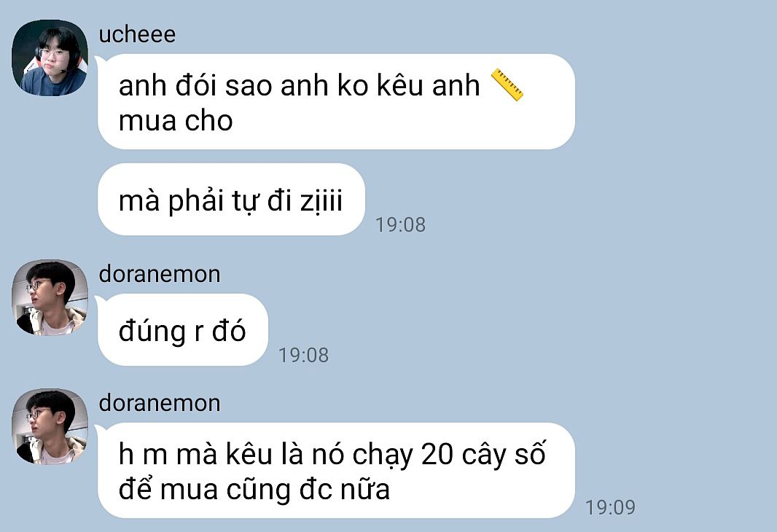Select the message 'mà phải tự đi zịiii'
Viewport: 777px width, 532px height.
231,200
